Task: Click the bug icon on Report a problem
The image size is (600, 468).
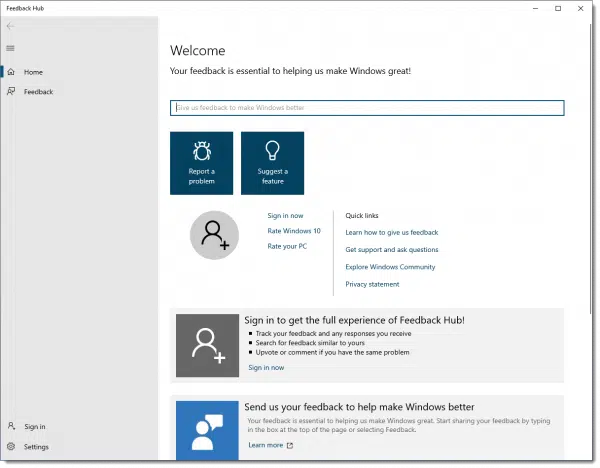Action: [x=202, y=151]
